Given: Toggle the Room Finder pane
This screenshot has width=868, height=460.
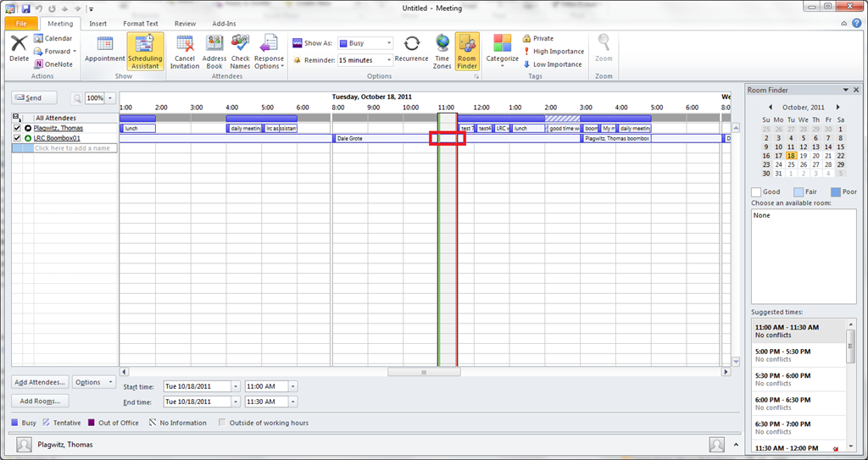Looking at the screenshot, I should pyautogui.click(x=467, y=52).
